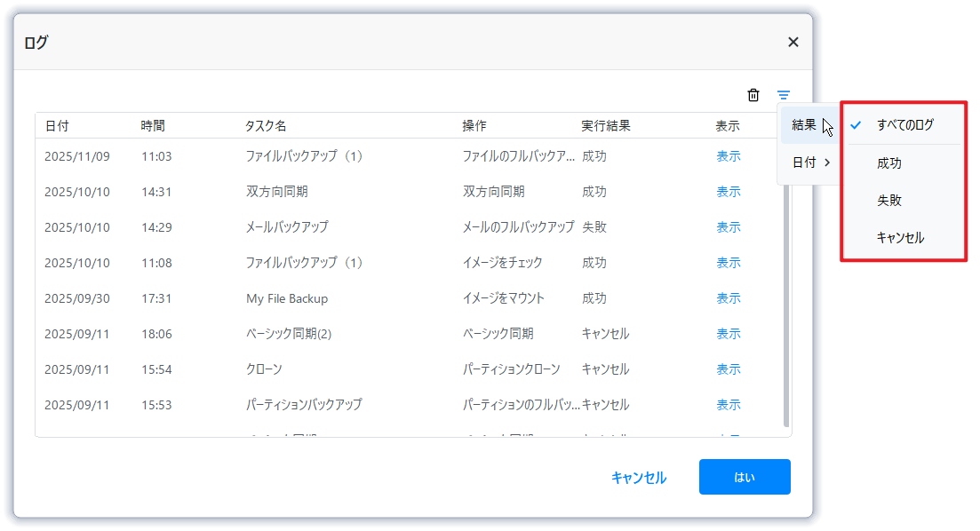Click the 実行結果 column header
This screenshot has height=531, width=980.
point(606,126)
